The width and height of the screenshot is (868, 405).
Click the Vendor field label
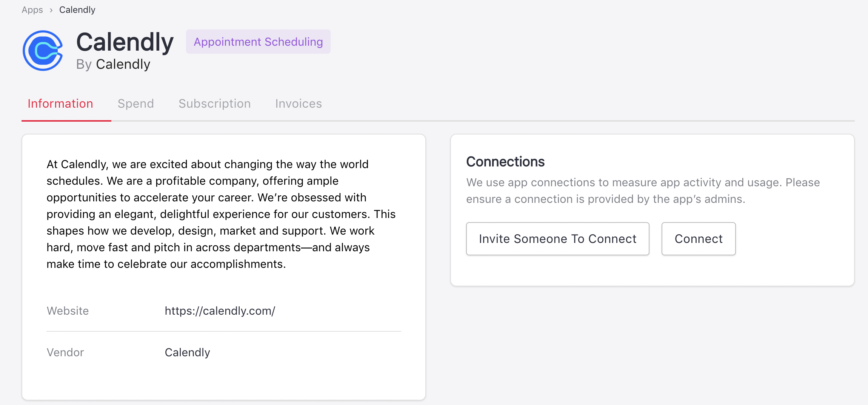point(65,352)
